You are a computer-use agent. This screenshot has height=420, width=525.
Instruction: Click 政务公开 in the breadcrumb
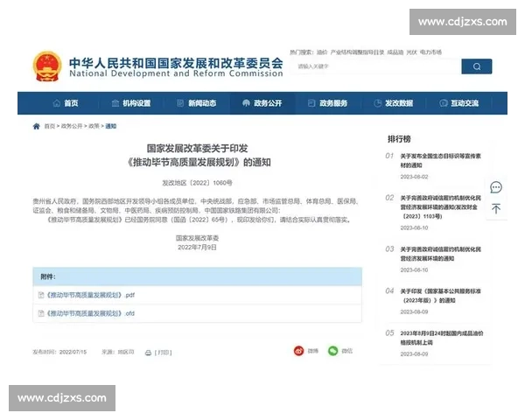(72, 126)
